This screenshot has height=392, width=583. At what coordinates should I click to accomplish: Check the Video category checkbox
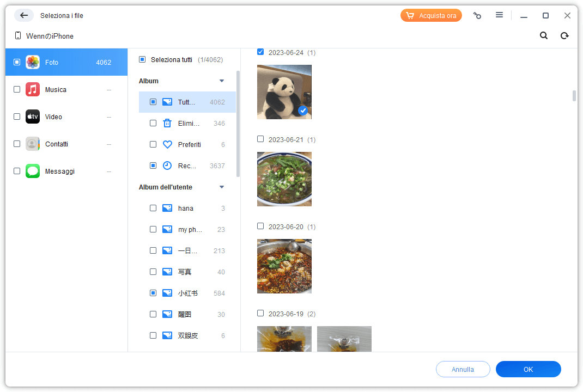pos(17,117)
